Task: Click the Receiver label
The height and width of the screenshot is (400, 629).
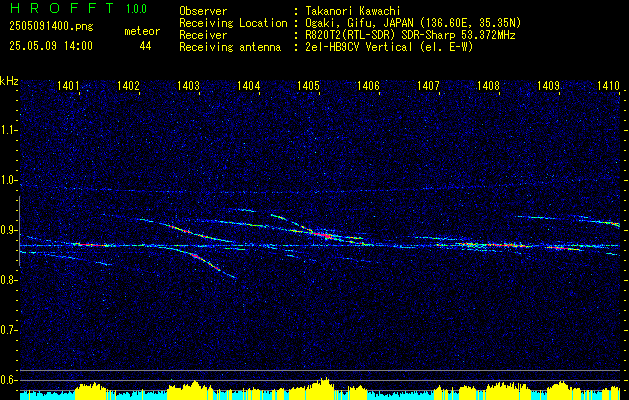Action: point(203,35)
